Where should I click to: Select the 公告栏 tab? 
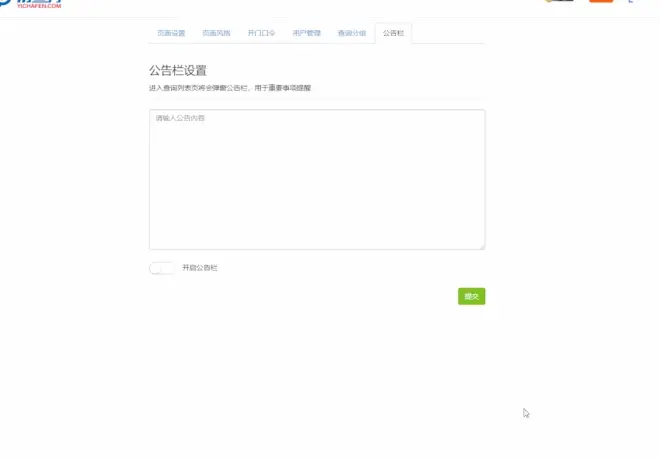tap(393, 33)
